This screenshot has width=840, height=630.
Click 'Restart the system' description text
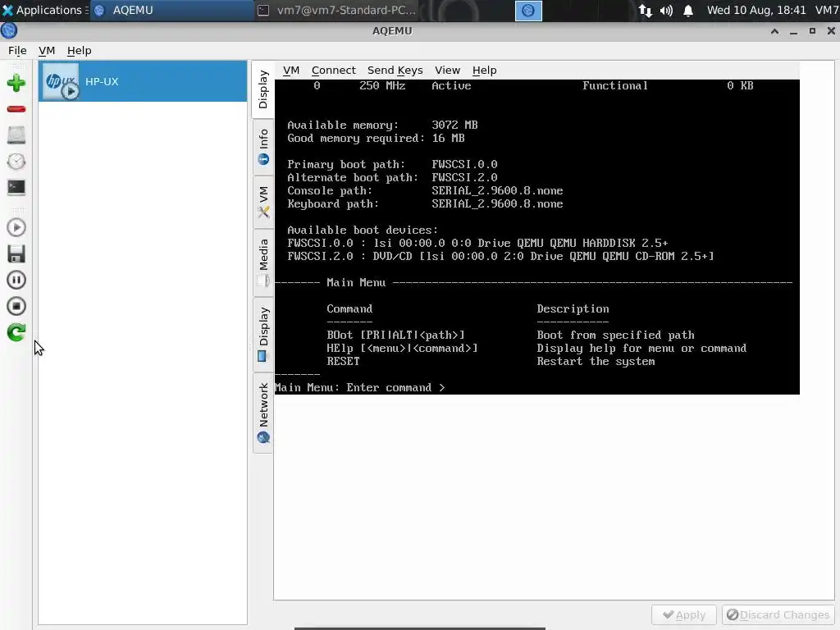point(596,361)
